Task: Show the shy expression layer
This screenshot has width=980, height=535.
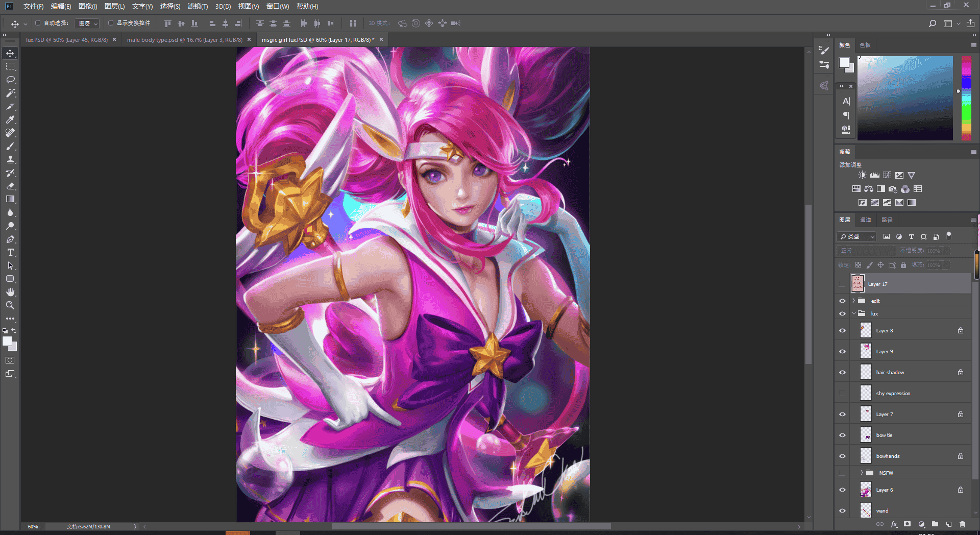Action: tap(842, 394)
